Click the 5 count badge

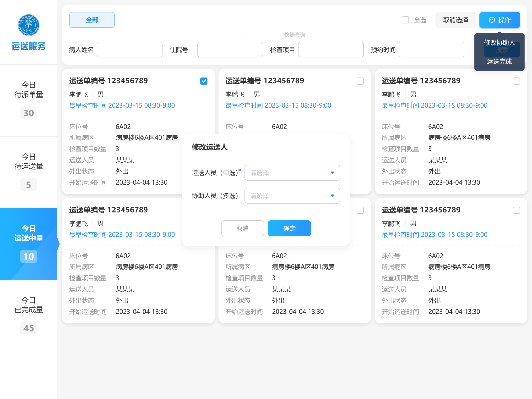29,185
